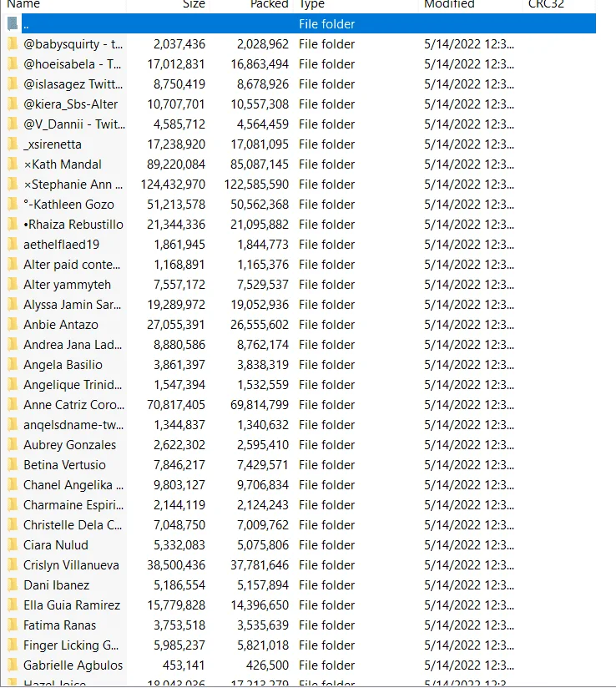
Task: Click the size value 5,332,083
Action: coord(179,545)
